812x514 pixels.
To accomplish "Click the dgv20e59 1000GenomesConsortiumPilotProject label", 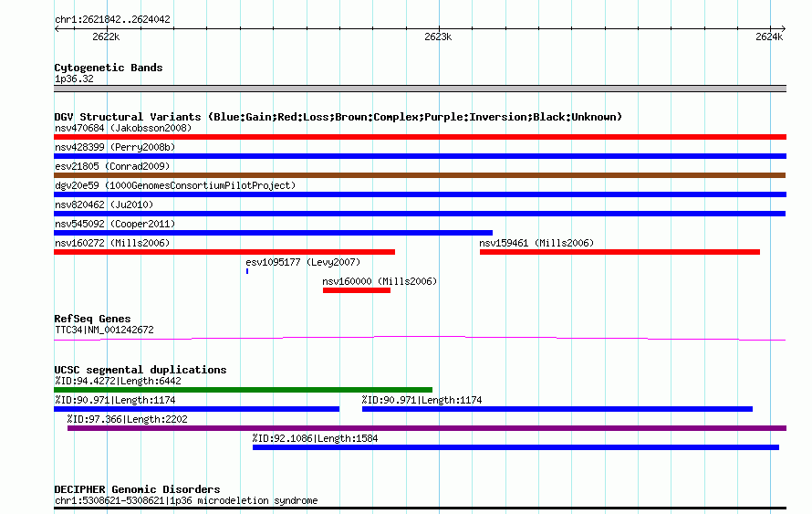I will [175, 185].
